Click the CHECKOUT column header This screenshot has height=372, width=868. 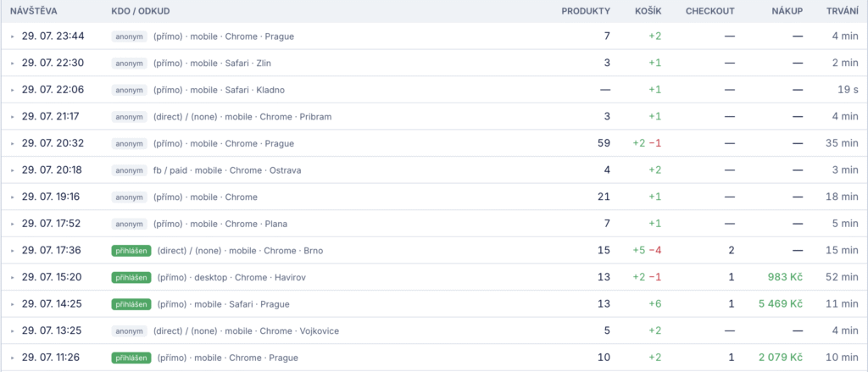click(x=709, y=11)
